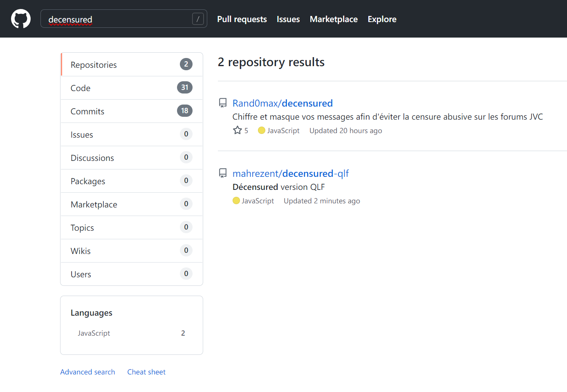Viewport: 567px width, 392px height.
Task: Open the mahrezent/decensured-qlf repository link
Action: tap(290, 174)
